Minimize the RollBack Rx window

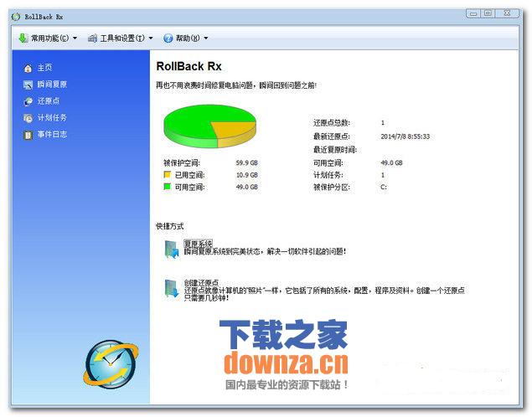[473, 13]
